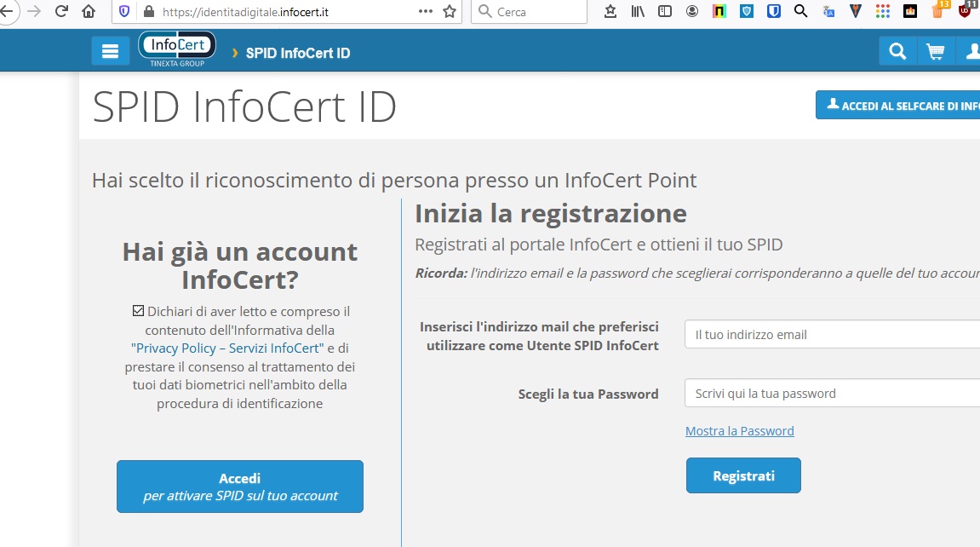
Task: Toggle the browser sidebar icon
Action: click(665, 11)
